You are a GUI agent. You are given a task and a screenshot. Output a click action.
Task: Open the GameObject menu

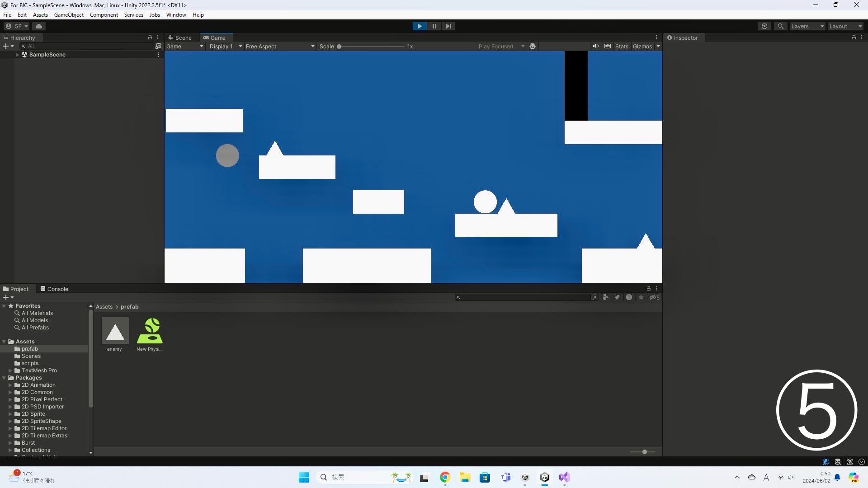click(69, 15)
